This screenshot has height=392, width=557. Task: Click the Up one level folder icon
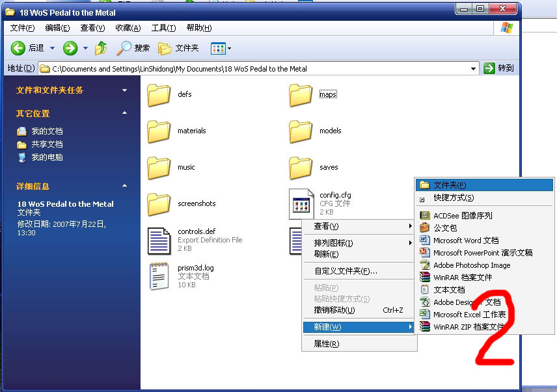[x=101, y=48]
